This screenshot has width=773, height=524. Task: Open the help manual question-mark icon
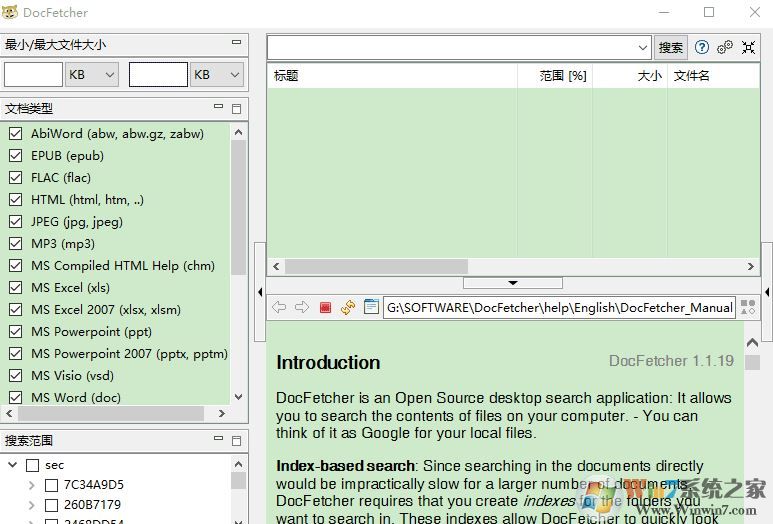(702, 47)
